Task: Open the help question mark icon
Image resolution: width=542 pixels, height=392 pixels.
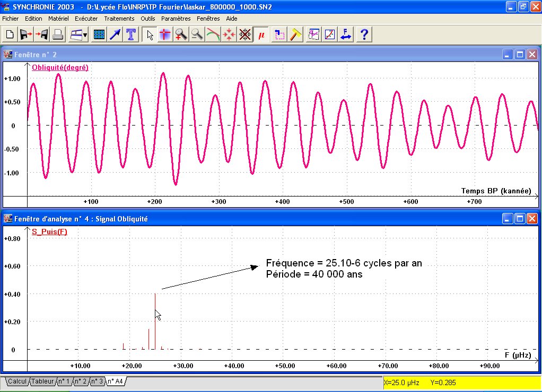Action: coord(364,35)
